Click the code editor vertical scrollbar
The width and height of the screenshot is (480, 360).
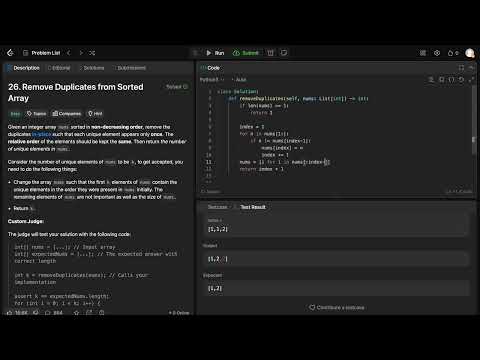(x=474, y=120)
